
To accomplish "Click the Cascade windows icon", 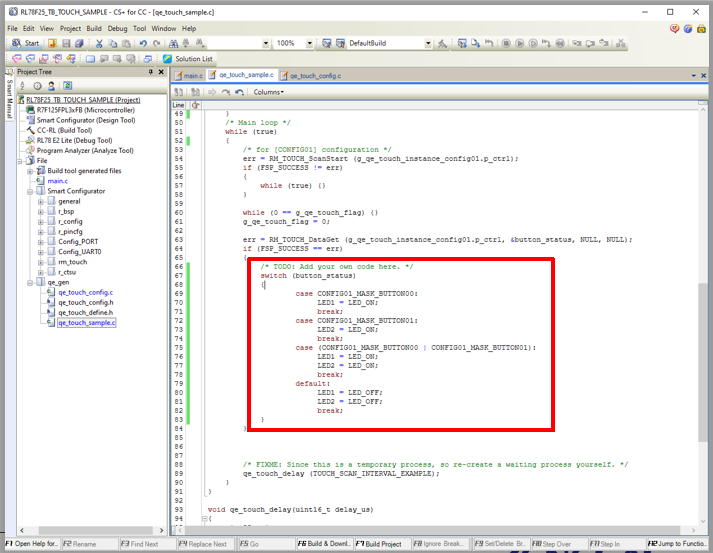I will point(147,59).
